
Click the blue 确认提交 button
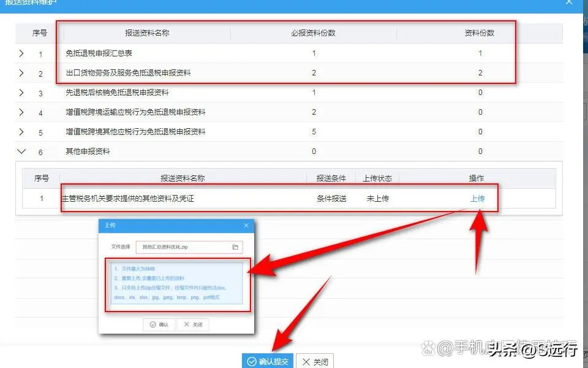[267, 361]
